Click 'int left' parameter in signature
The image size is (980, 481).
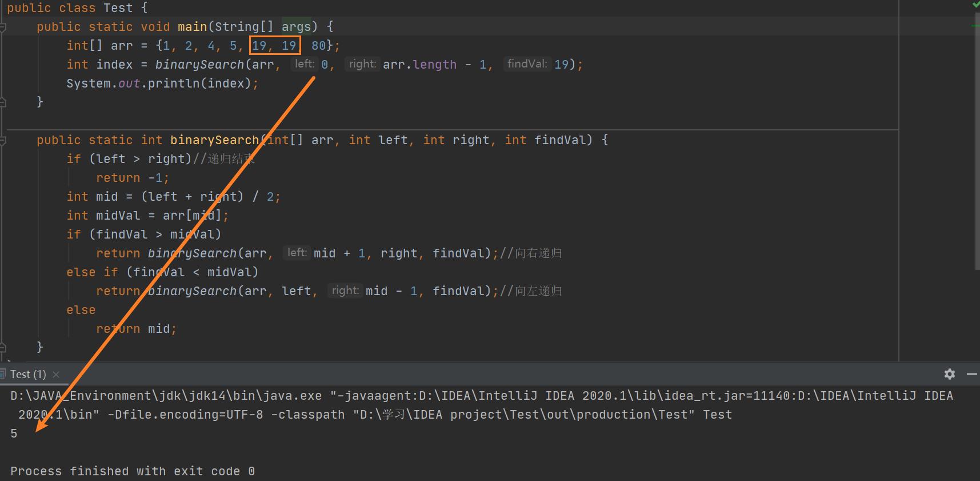click(x=378, y=140)
